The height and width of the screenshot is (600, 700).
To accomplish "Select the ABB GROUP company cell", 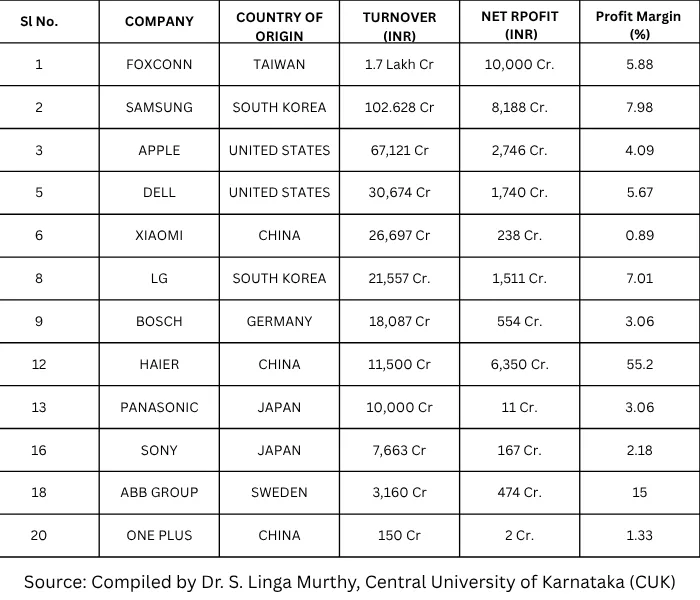I will pos(159,492).
